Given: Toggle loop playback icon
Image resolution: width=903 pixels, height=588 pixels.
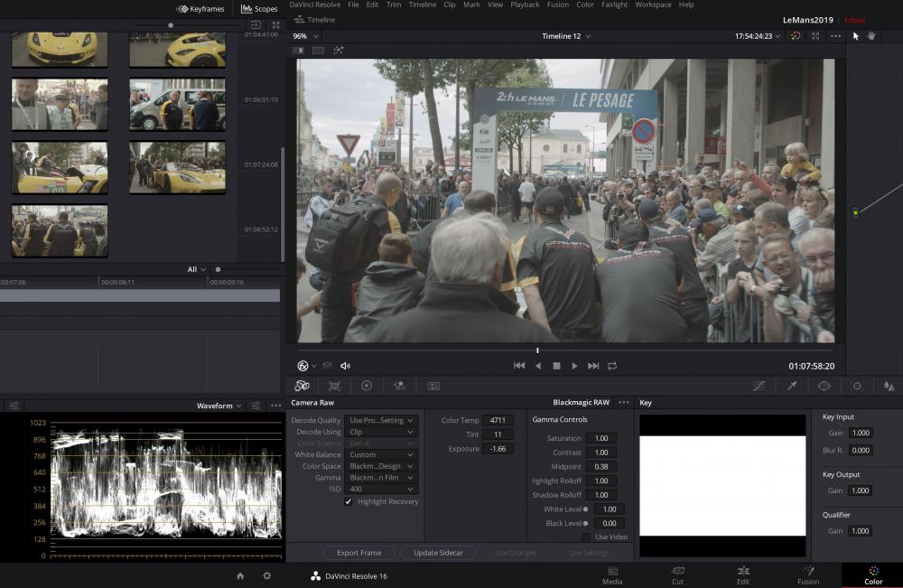Looking at the screenshot, I should point(612,366).
